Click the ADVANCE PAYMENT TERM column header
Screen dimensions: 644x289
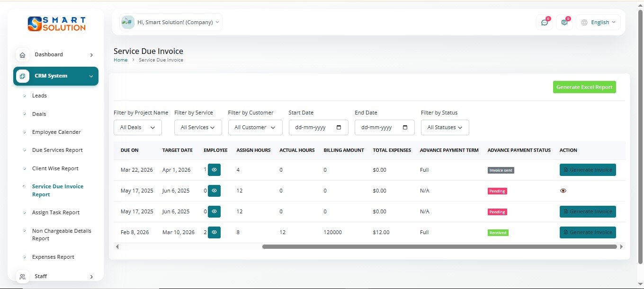pos(449,150)
